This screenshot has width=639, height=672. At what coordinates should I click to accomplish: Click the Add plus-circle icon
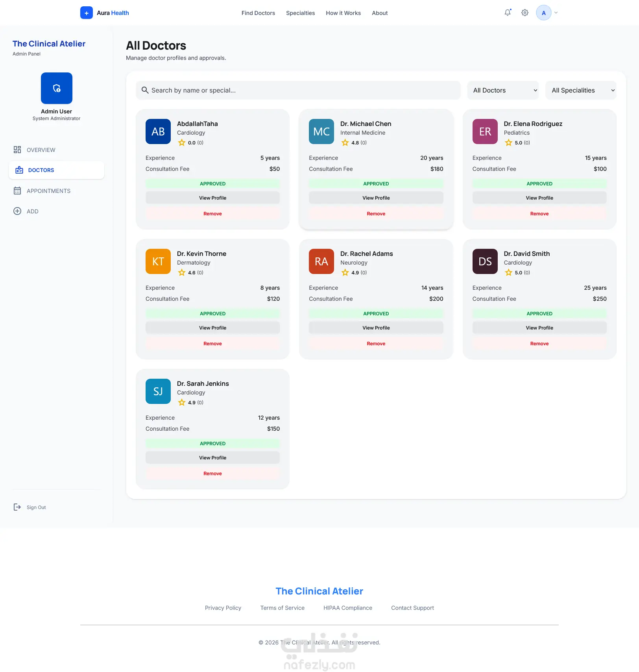point(17,211)
